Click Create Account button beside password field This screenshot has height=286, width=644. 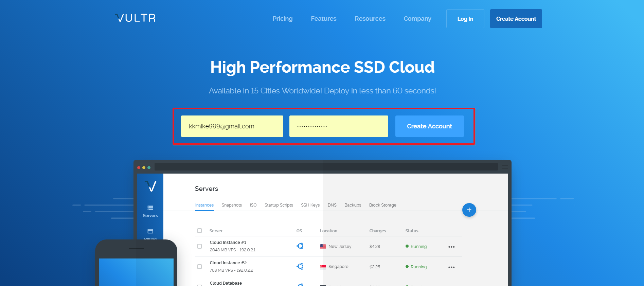point(430,126)
